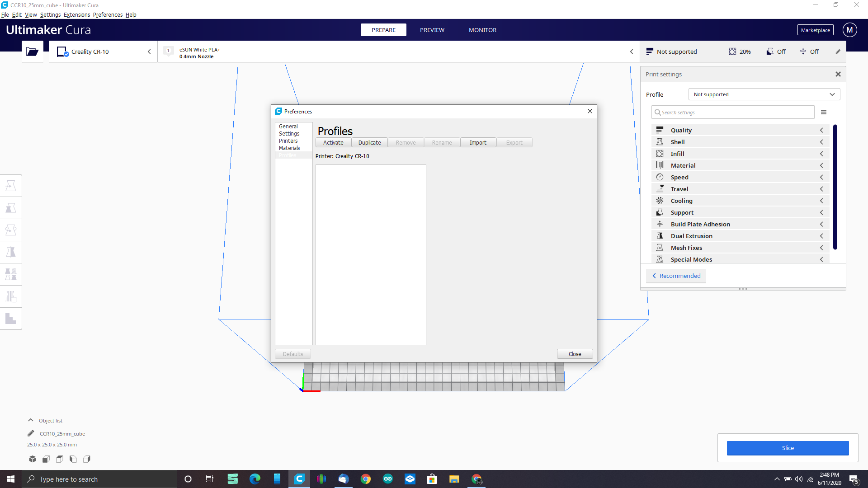Click the 3D view cube icon

point(32,459)
